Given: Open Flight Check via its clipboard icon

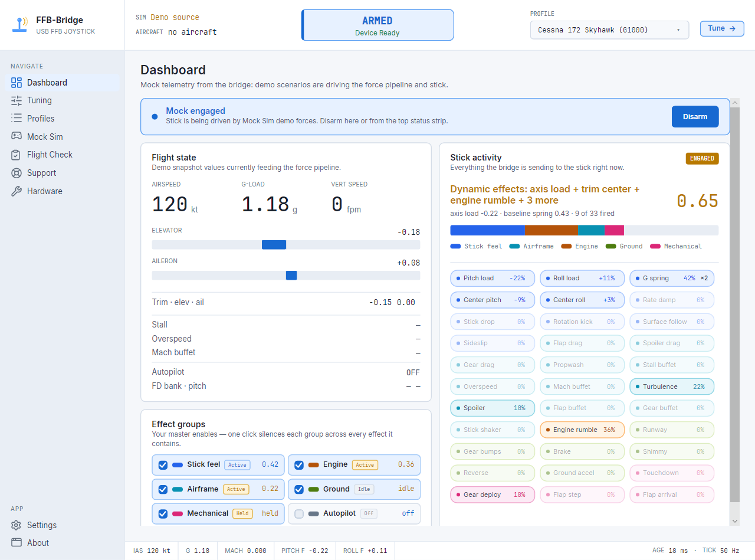Looking at the screenshot, I should (17, 155).
